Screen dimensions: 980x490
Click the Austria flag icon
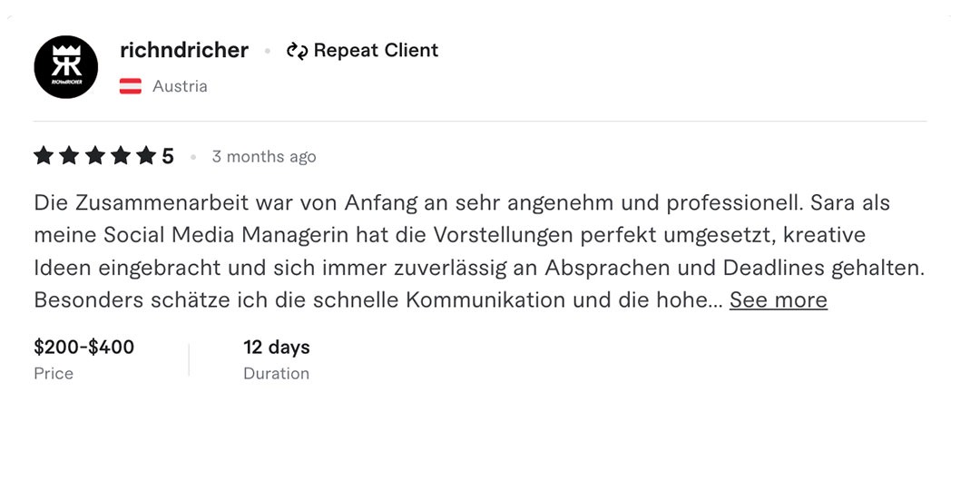[x=131, y=87]
